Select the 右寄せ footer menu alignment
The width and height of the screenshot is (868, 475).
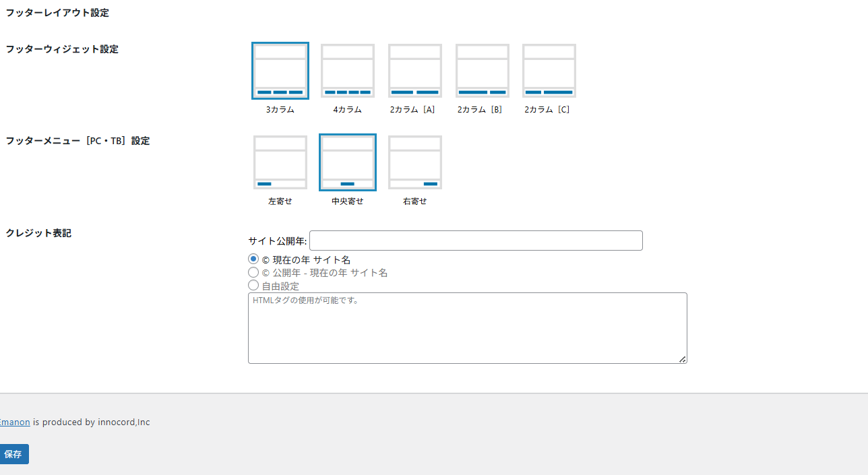[x=414, y=162]
